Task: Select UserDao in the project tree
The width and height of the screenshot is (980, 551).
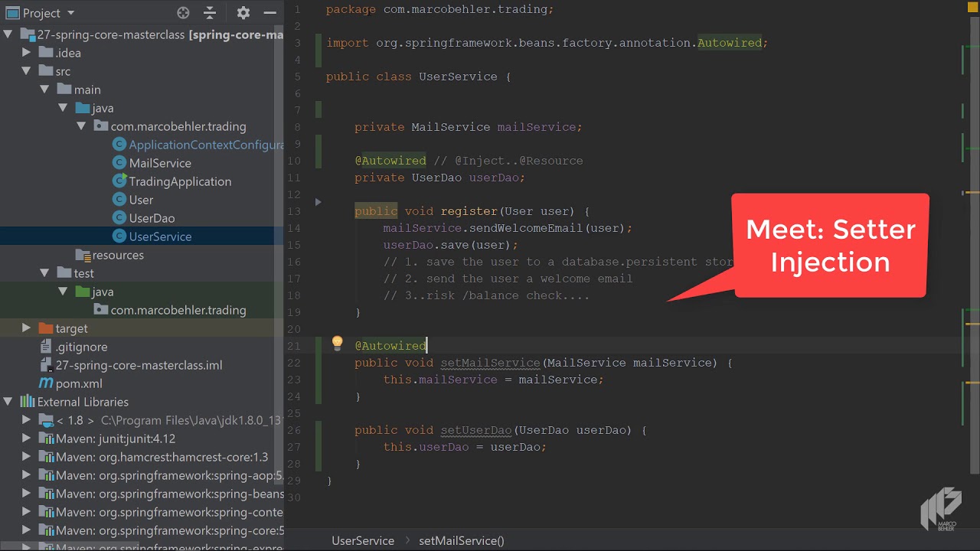Action: coord(152,218)
